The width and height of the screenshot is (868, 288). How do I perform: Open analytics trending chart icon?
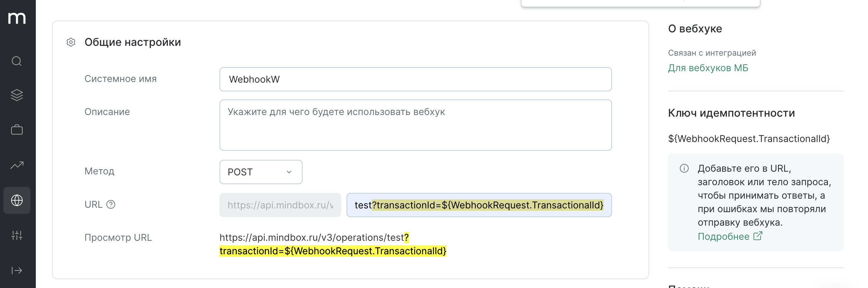point(17,165)
